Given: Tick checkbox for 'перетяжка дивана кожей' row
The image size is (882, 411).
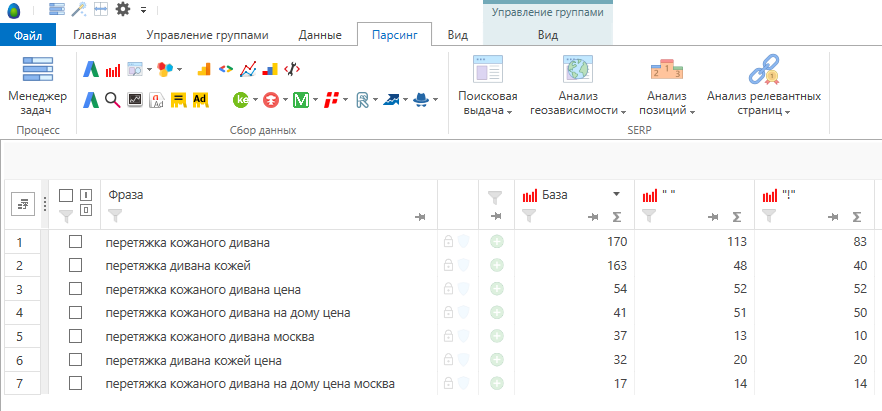Looking at the screenshot, I should pos(75,265).
